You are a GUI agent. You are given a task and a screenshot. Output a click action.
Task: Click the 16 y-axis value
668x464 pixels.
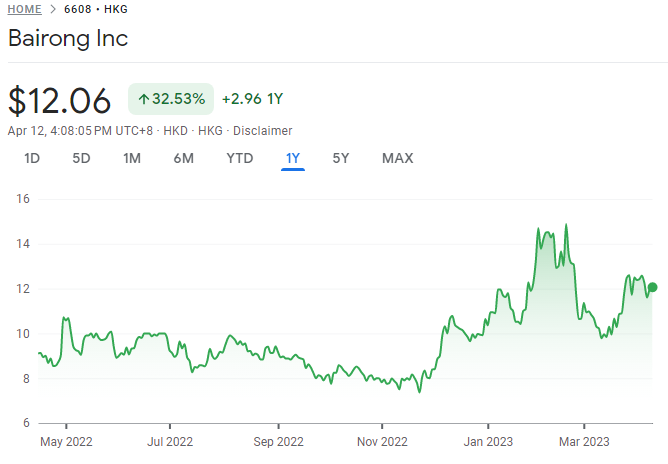point(23,199)
